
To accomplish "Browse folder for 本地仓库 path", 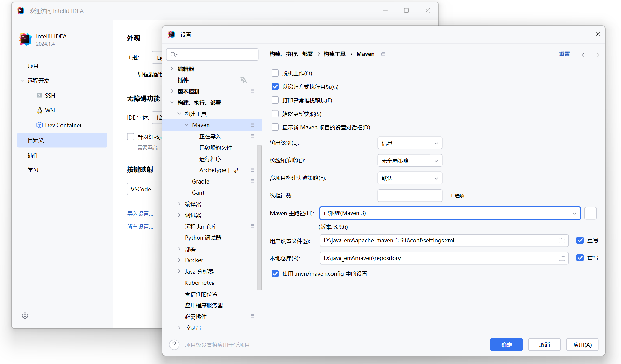I will click(562, 258).
